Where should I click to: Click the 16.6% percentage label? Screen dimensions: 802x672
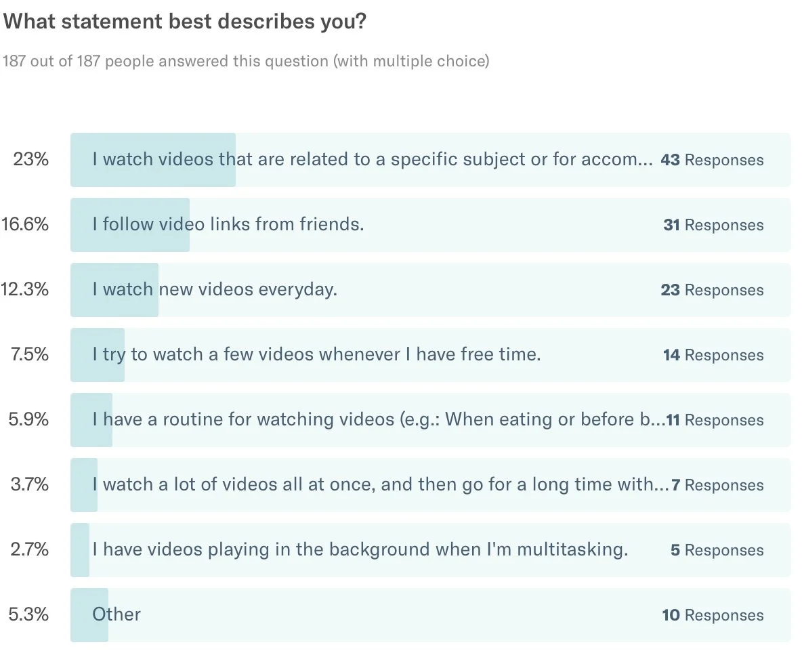click(x=24, y=224)
